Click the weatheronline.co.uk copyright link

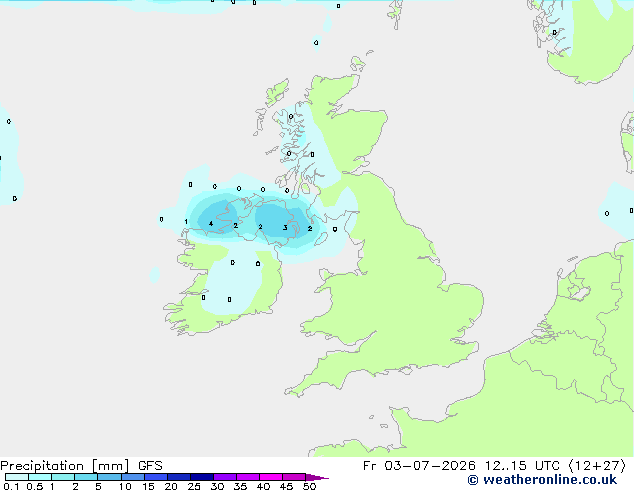pos(542,480)
